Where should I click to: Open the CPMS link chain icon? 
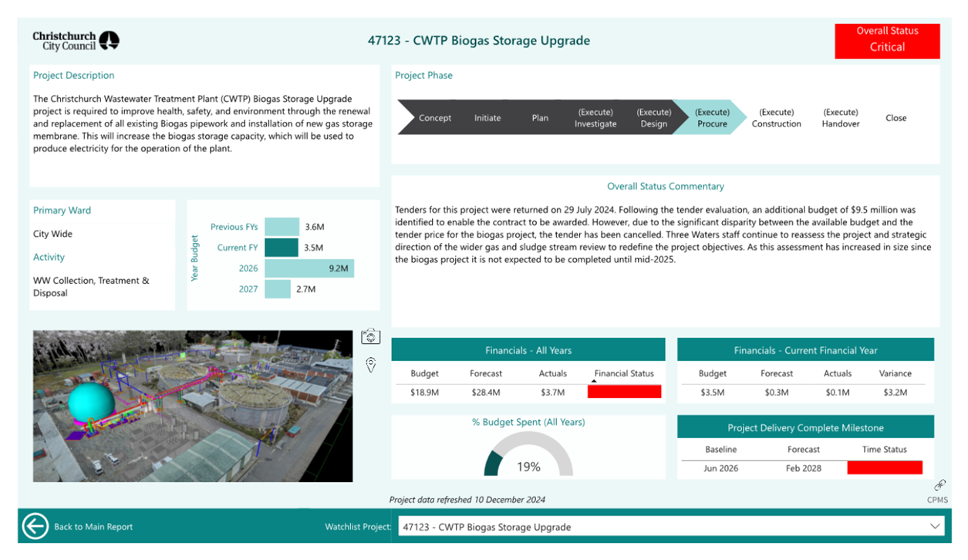pyautogui.click(x=939, y=485)
